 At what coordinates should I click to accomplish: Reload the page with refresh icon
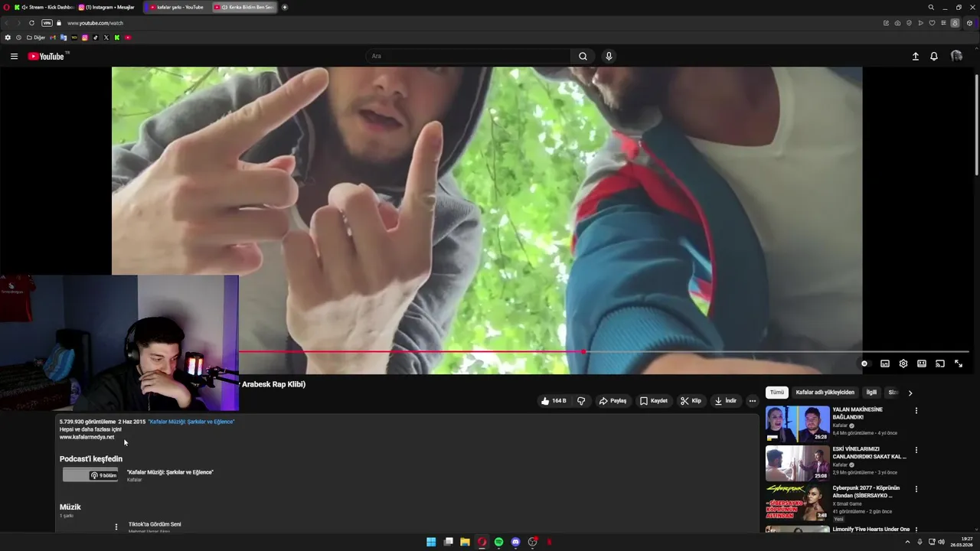(31, 23)
